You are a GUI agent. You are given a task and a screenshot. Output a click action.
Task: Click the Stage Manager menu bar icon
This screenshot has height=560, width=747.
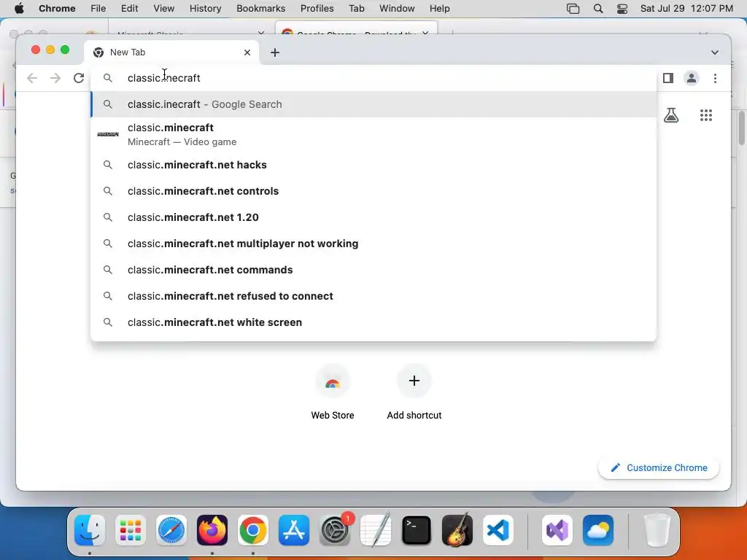(573, 9)
